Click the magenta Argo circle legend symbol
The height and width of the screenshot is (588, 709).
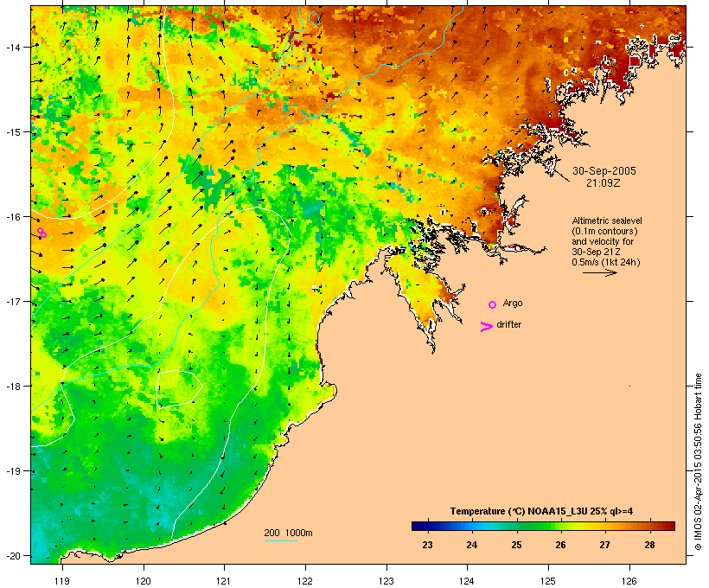[x=493, y=305]
